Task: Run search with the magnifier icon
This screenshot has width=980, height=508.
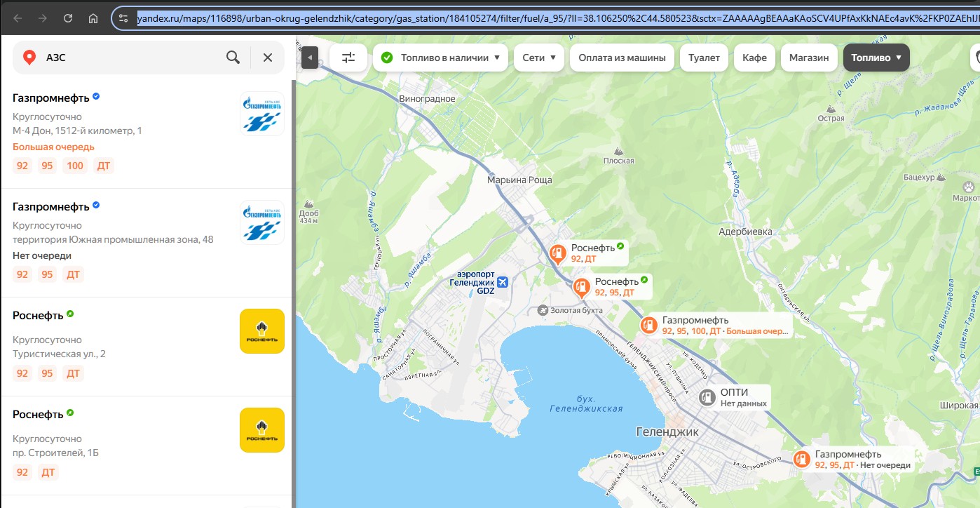Action: (x=233, y=58)
